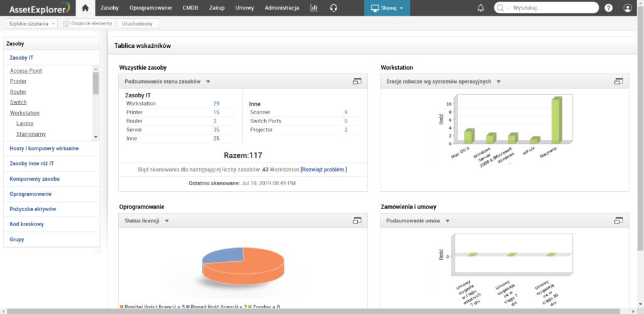644x314 pixels.
Task: Click the Home icon in top navigation
Action: tap(85, 8)
